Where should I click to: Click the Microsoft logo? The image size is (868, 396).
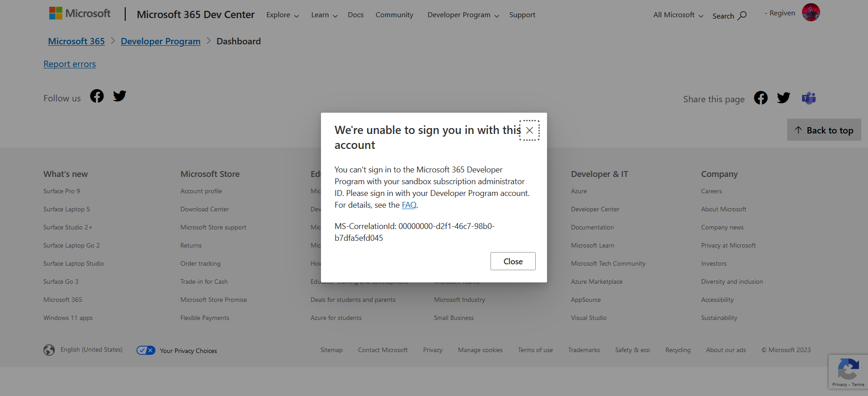80,14
